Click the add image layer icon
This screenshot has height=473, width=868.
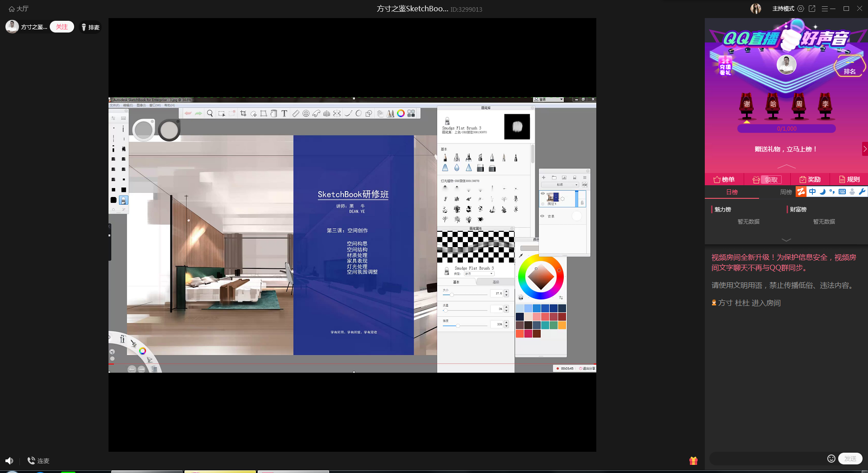click(564, 178)
